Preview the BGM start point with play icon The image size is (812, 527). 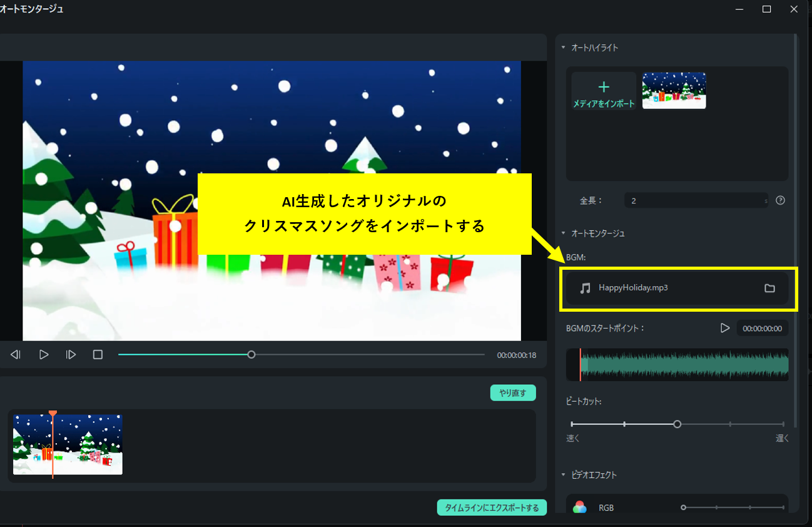tap(726, 327)
